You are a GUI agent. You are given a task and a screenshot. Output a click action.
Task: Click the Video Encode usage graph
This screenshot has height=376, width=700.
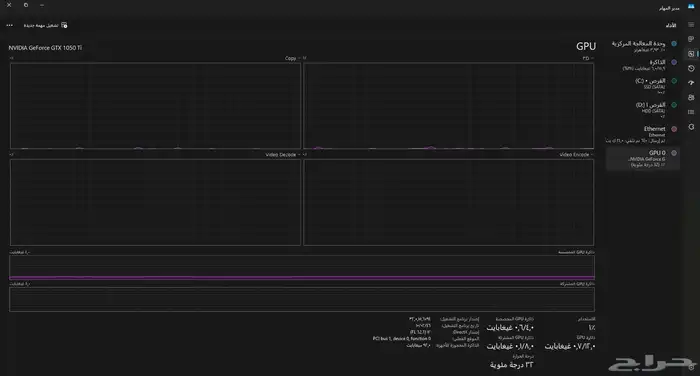tap(449, 202)
